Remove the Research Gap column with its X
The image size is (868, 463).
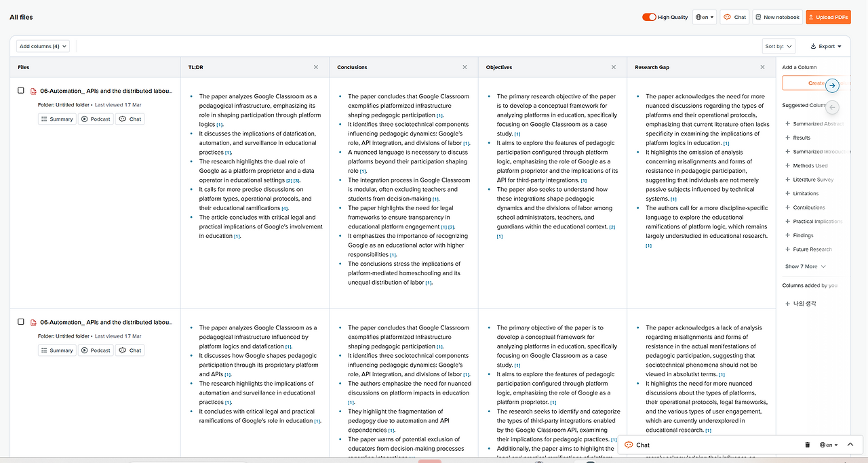(x=763, y=67)
